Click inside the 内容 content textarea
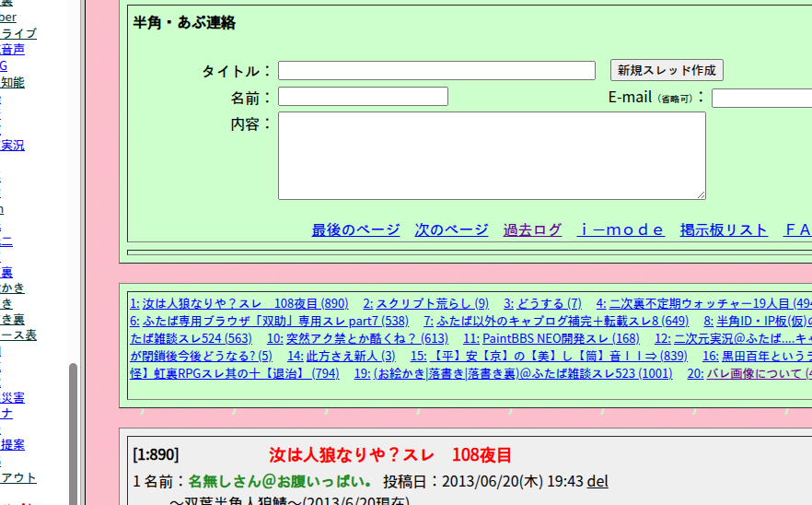The image size is (812, 505). 492,156
